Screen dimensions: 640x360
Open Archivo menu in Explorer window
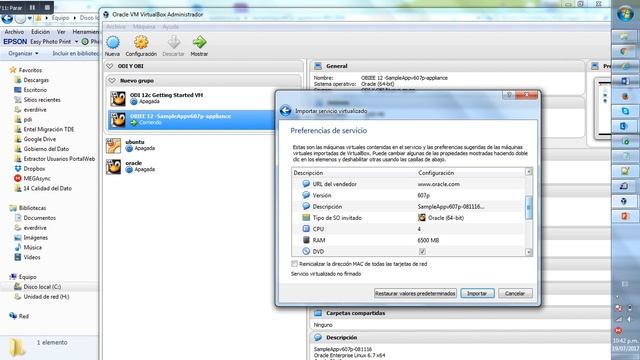tap(14, 32)
